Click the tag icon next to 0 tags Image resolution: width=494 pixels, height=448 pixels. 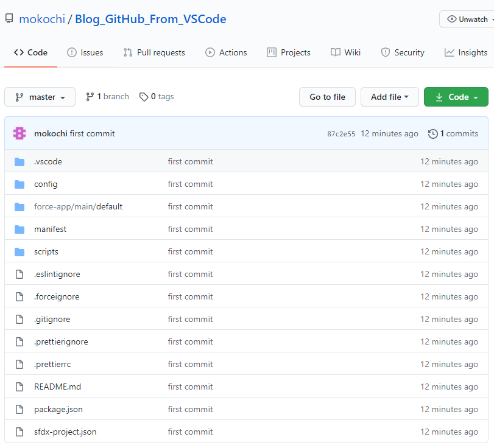point(144,97)
